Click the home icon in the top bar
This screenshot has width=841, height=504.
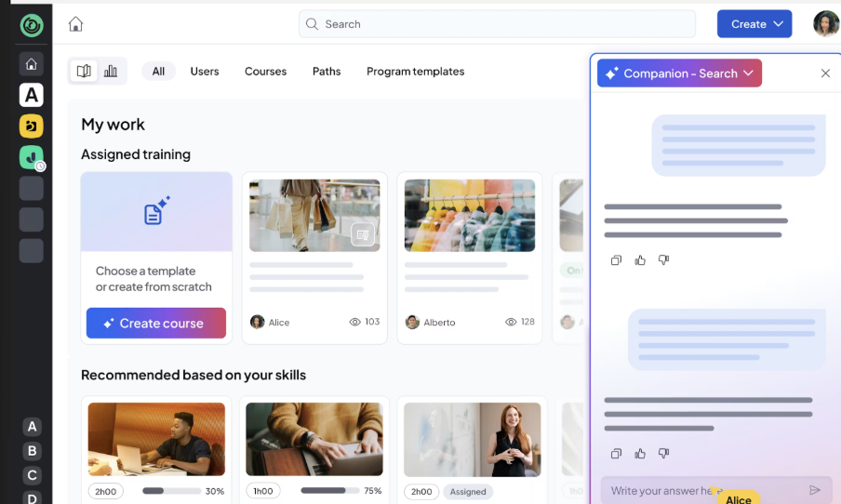76,24
